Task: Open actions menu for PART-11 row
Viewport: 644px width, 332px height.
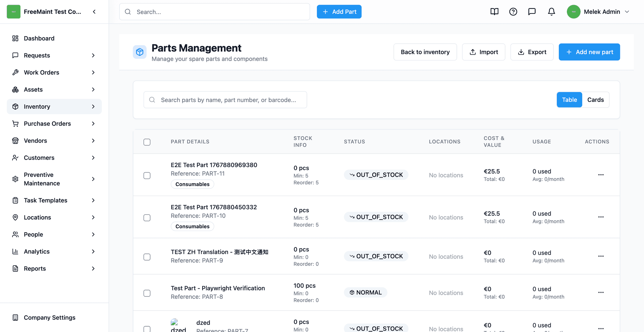Action: 601,175
